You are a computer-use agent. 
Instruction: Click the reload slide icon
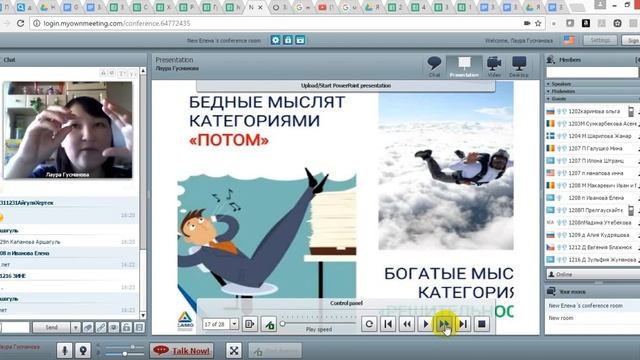369,324
